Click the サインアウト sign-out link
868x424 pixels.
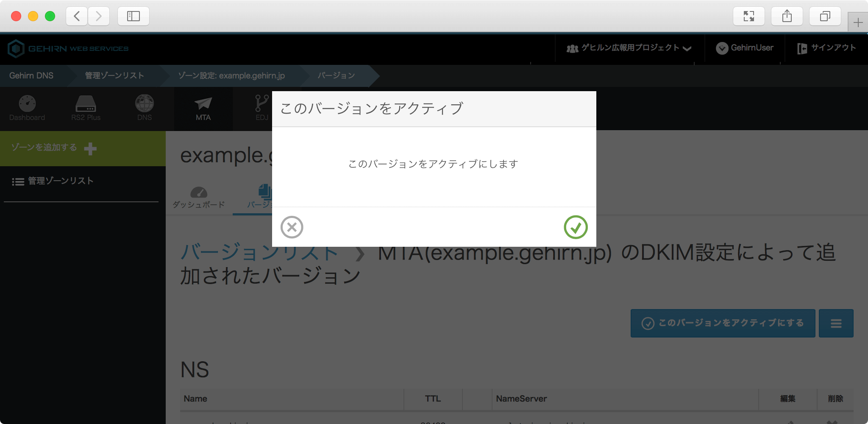pos(826,48)
